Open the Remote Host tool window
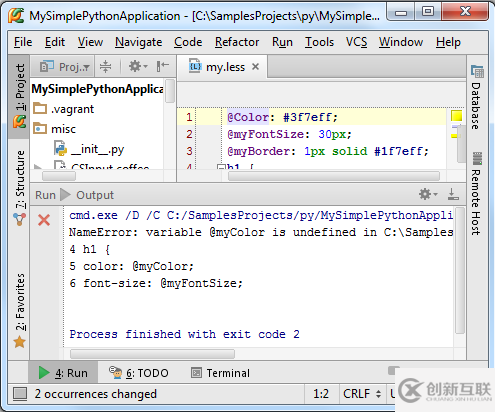 pyautogui.click(x=477, y=194)
